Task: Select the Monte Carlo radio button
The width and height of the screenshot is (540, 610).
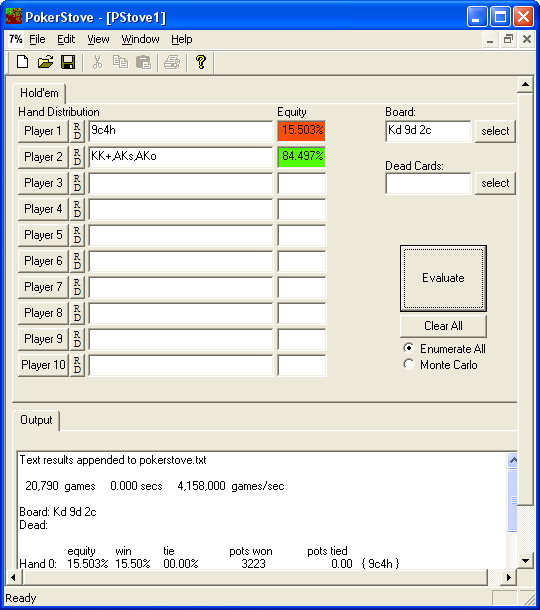Action: (409, 365)
